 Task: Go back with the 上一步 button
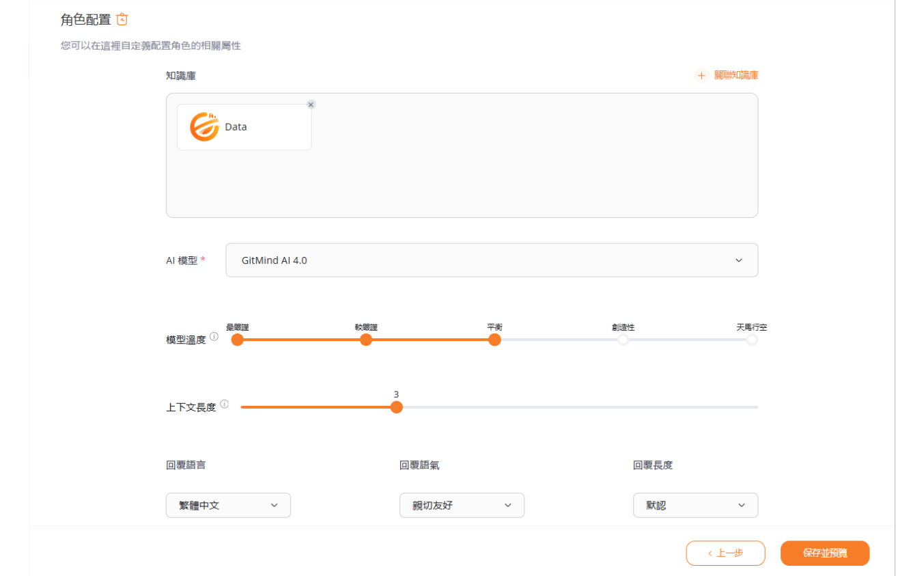725,553
